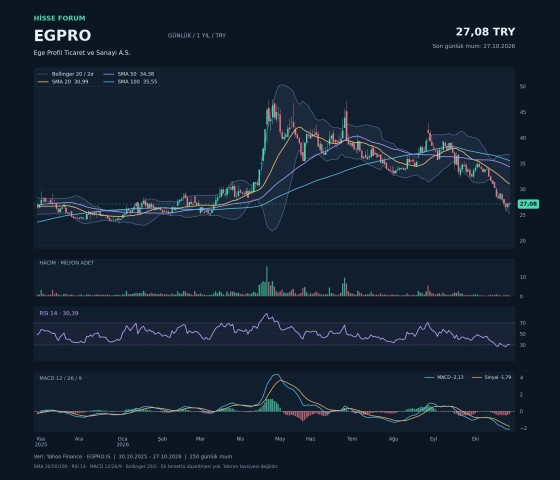Screen dimensions: 560x480
Task: Click the HİSSE FORUM header text
Action: (60, 18)
